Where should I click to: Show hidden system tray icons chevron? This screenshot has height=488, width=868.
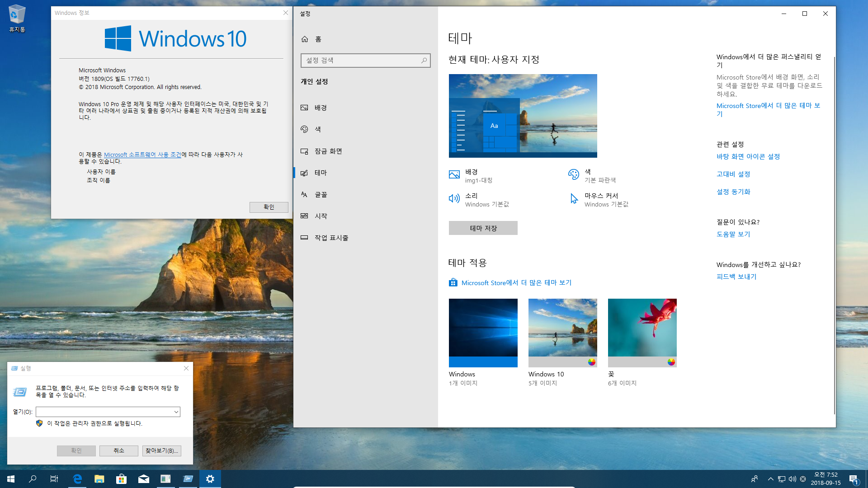770,479
